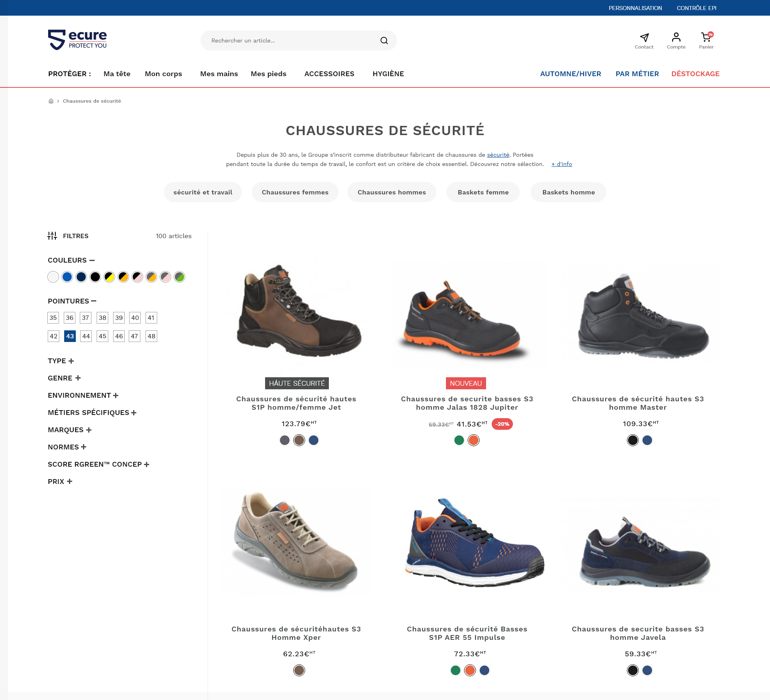Open the Compte user icon
770x700 pixels.
pos(676,38)
